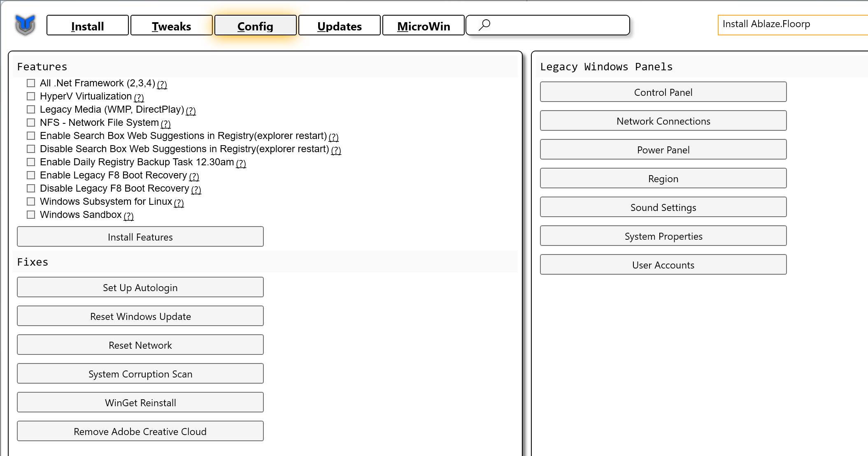Image resolution: width=868 pixels, height=456 pixels.
Task: Check All .Net Framework (2,3,4)
Action: [x=30, y=83]
